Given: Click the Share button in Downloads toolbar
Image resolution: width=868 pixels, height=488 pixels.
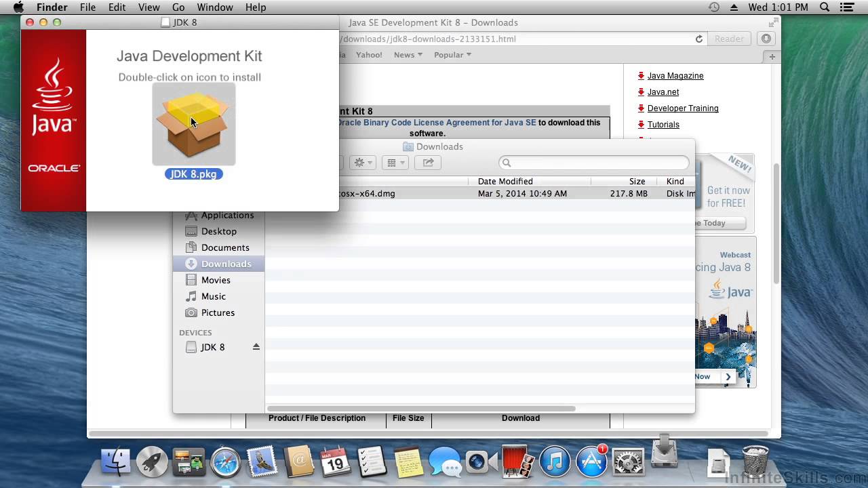Looking at the screenshot, I should tap(428, 163).
